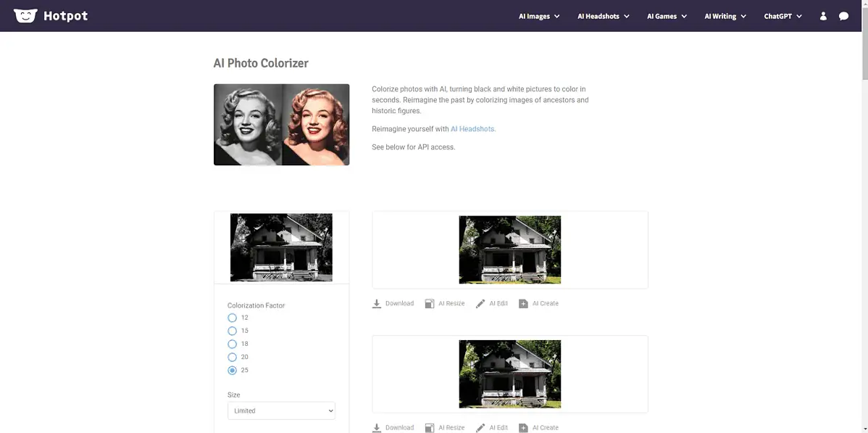
Task: Click AI Create icon under first result
Action: click(x=523, y=304)
